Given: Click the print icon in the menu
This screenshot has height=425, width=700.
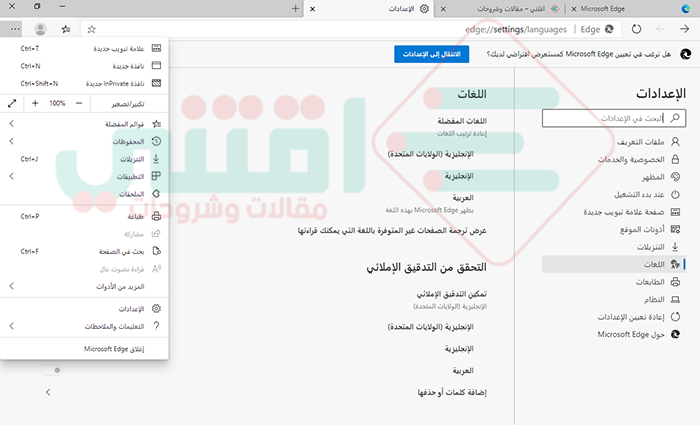Looking at the screenshot, I should [x=156, y=216].
